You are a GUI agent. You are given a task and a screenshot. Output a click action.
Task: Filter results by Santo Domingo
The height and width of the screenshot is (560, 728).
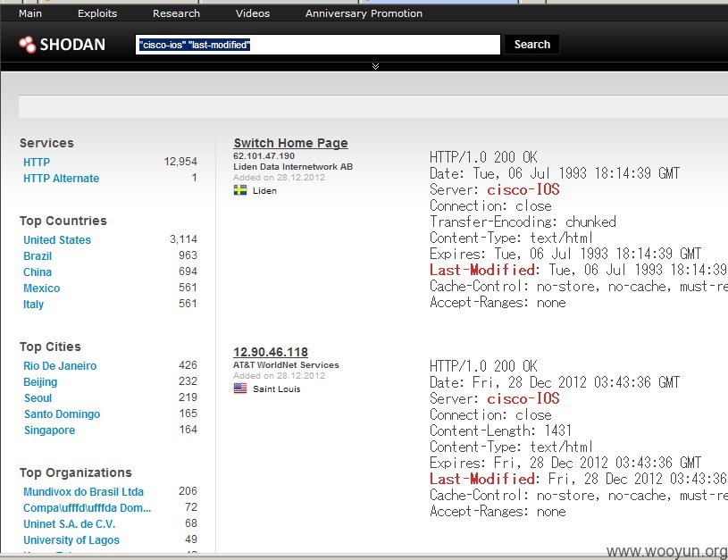point(63,414)
